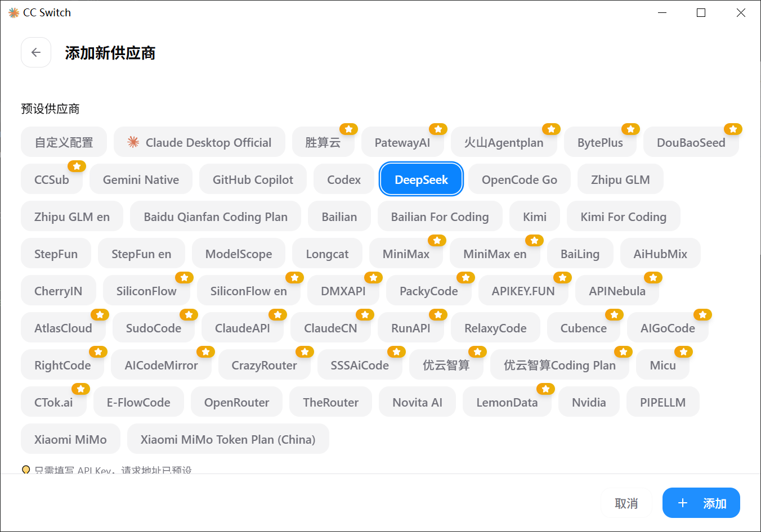Pick Baidu Qianfan Coding Plan preset
The height and width of the screenshot is (532, 761).
[216, 217]
